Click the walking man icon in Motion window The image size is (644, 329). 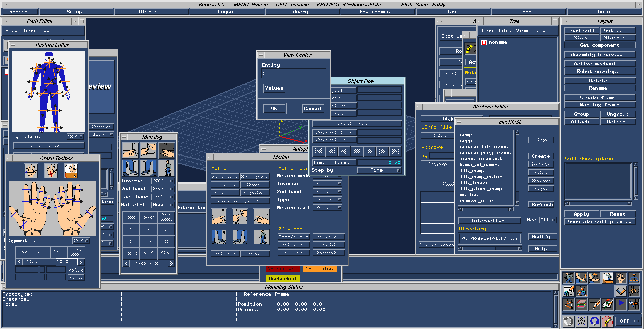pyautogui.click(x=261, y=237)
